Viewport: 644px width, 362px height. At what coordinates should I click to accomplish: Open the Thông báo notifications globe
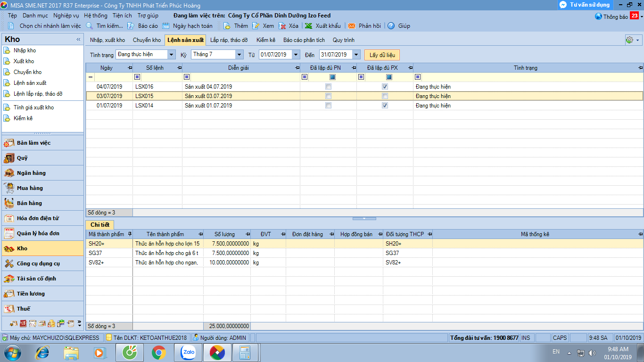(x=599, y=16)
